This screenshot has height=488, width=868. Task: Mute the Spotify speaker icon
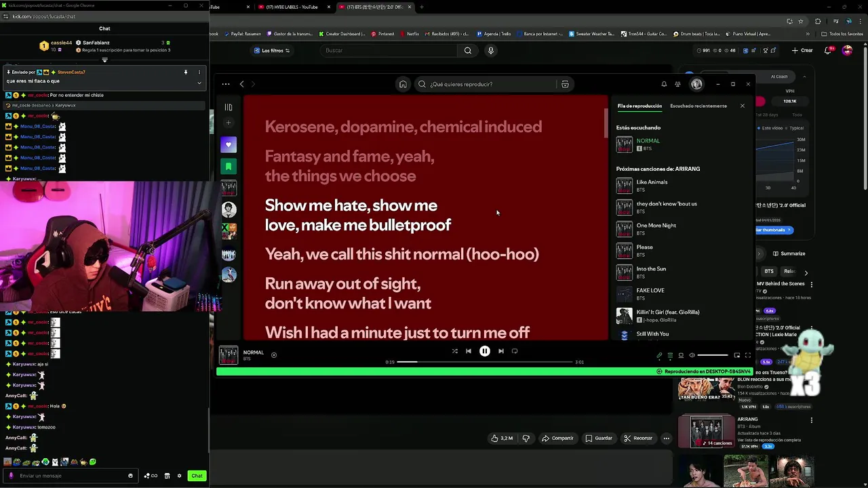pos(692,355)
